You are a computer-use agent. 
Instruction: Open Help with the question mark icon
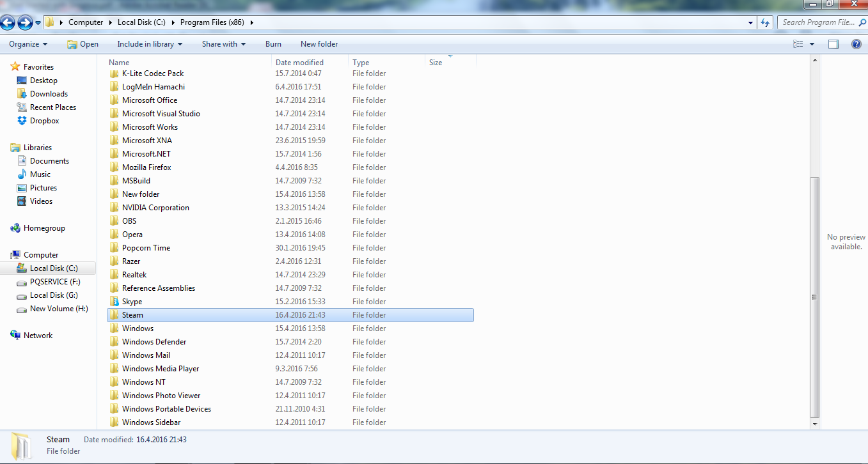pos(856,44)
